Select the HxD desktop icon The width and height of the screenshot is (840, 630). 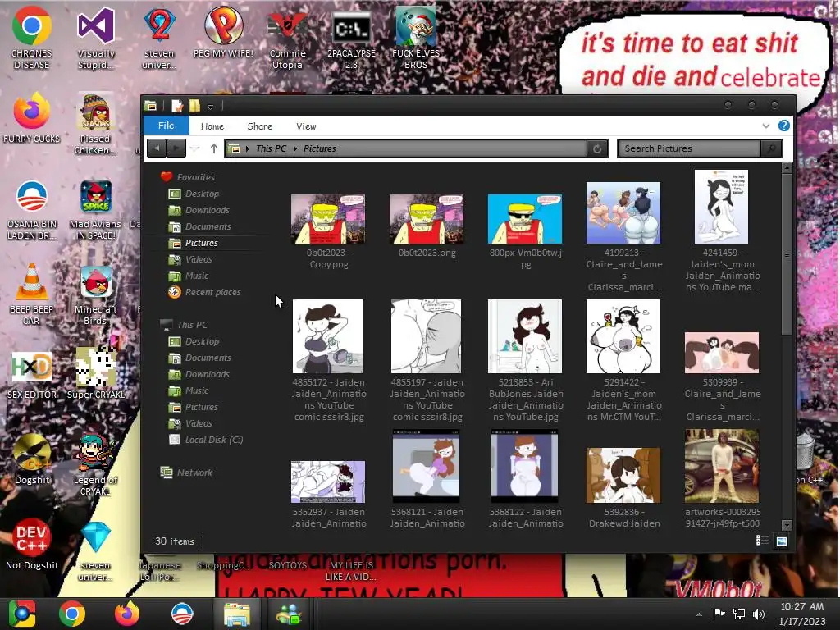point(32,376)
